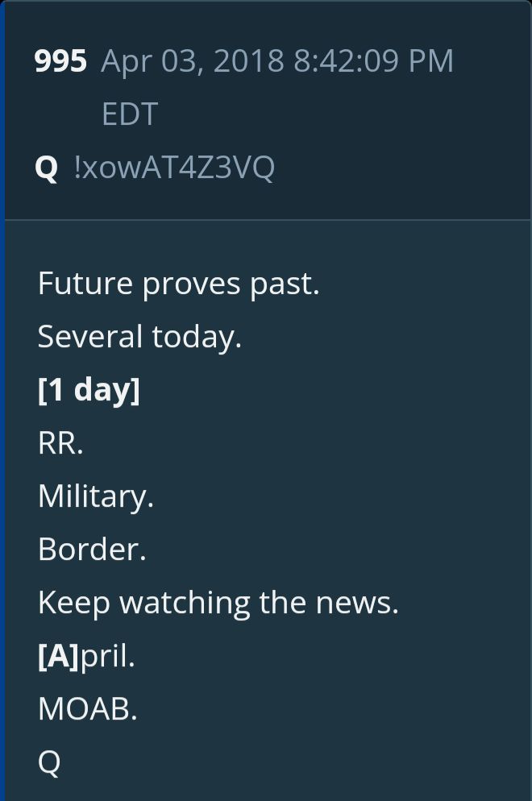Click the 'RR.' line
Screen dimensions: 532x801
tap(60, 443)
